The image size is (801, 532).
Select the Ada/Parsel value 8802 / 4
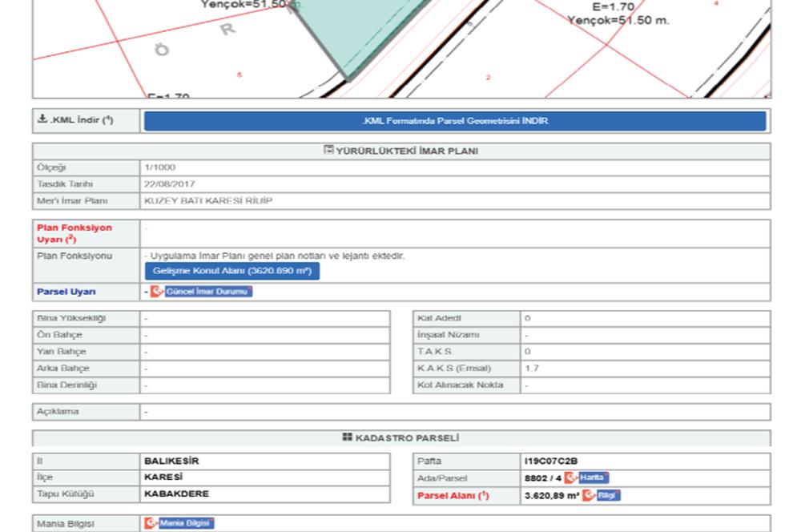coord(543,478)
